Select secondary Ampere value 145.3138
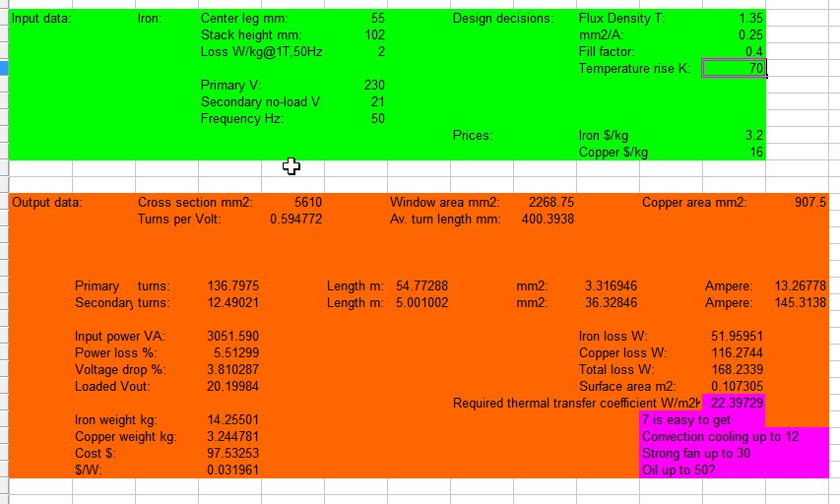This screenshot has width=840, height=504. click(x=801, y=302)
